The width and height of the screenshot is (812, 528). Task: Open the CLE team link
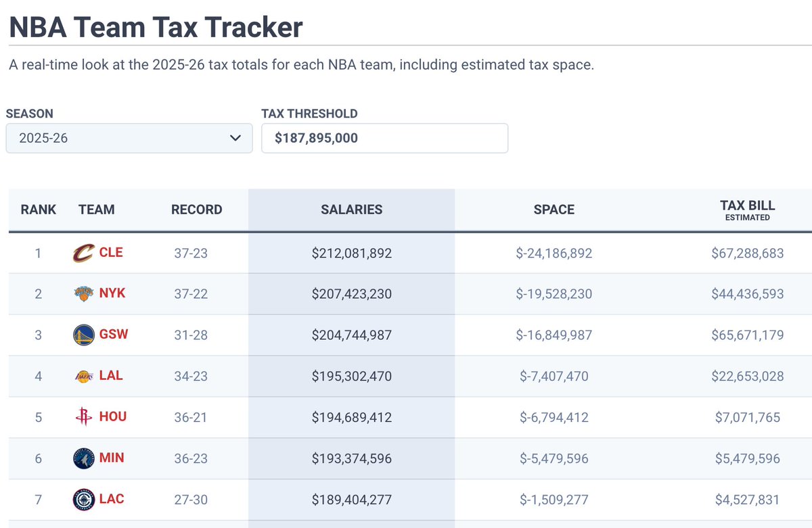pos(111,252)
